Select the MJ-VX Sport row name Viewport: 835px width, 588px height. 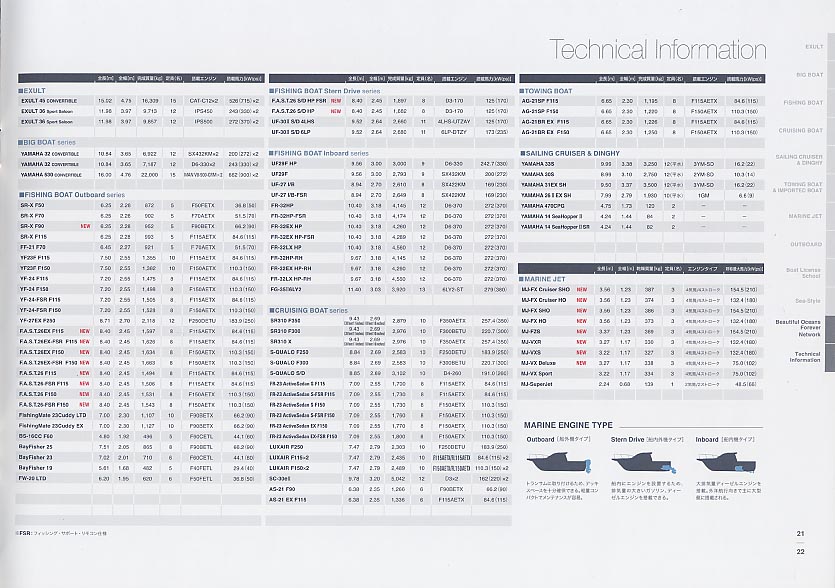click(x=537, y=373)
